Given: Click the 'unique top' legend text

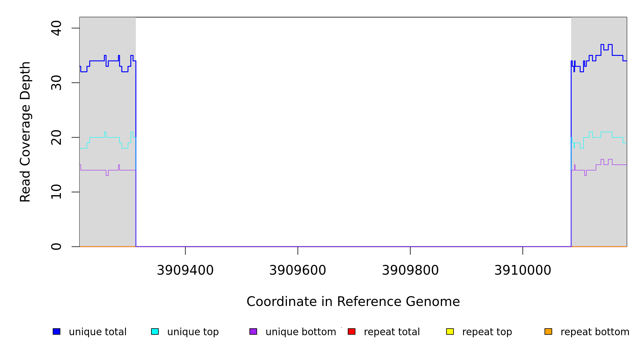Looking at the screenshot, I should point(193,332).
